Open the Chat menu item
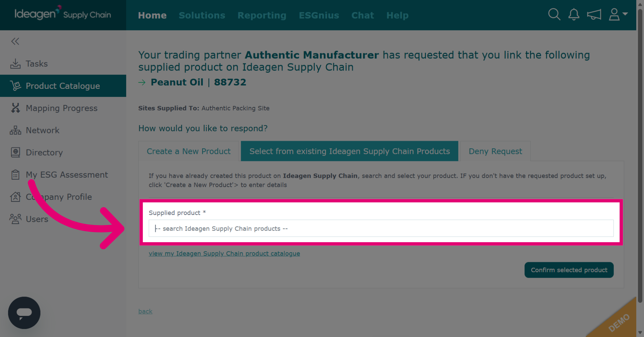The image size is (644, 337). tap(363, 15)
